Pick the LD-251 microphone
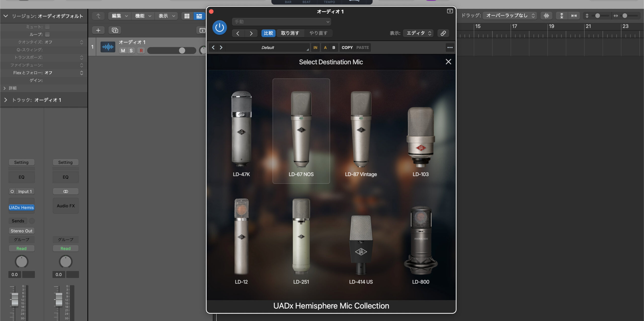644x321 pixels. 301,241
